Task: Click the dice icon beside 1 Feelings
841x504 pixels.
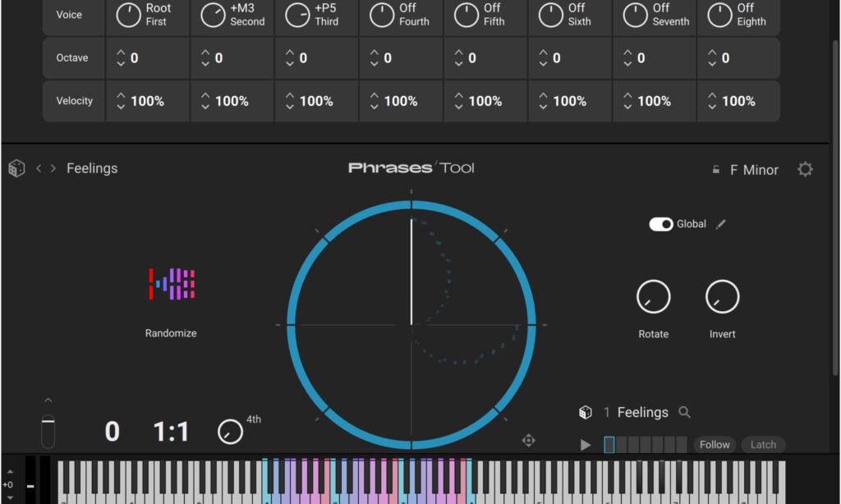Action: 585,412
